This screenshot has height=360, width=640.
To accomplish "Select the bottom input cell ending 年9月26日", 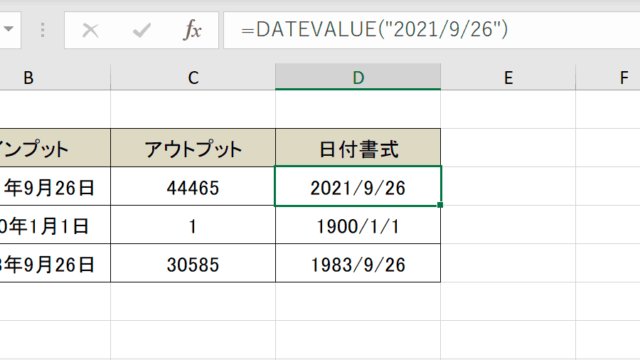I will 55,263.
